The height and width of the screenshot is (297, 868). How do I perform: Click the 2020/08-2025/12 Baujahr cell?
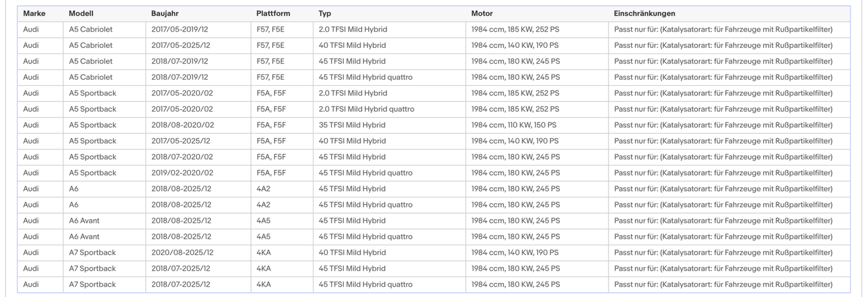[182, 253]
